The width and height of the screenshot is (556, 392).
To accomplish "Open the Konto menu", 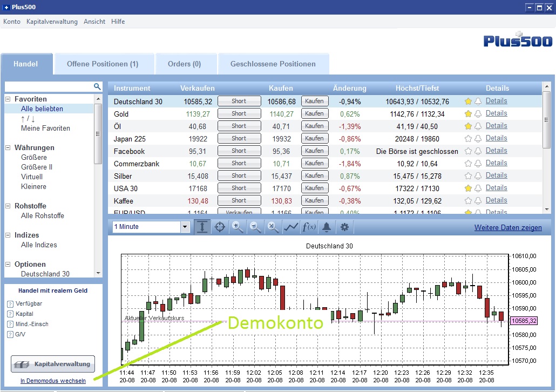I will 12,22.
